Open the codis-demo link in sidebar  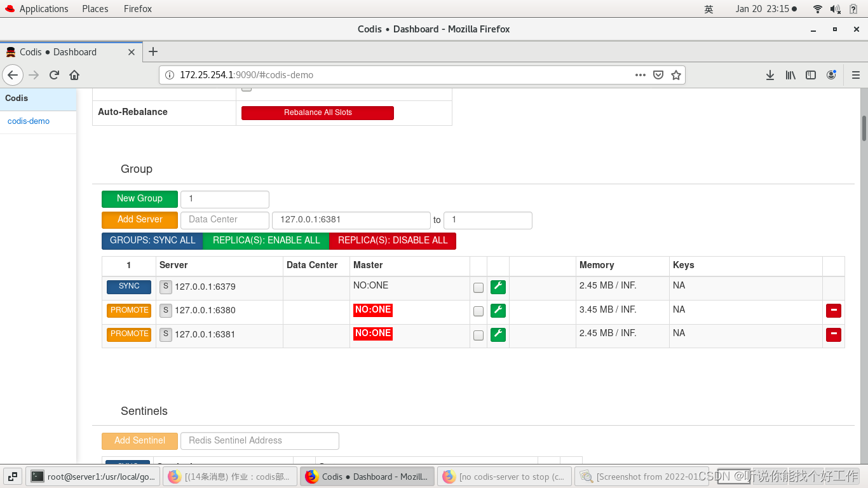29,121
